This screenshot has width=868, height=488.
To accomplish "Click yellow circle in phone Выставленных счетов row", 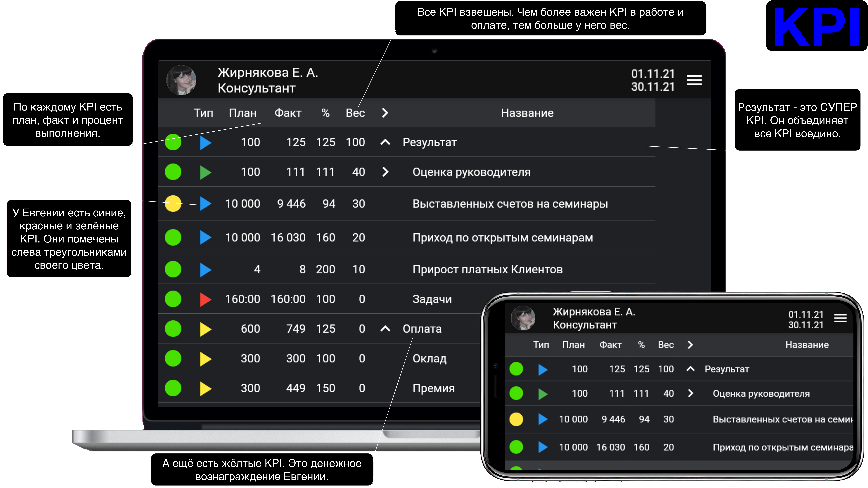I will point(516,419).
